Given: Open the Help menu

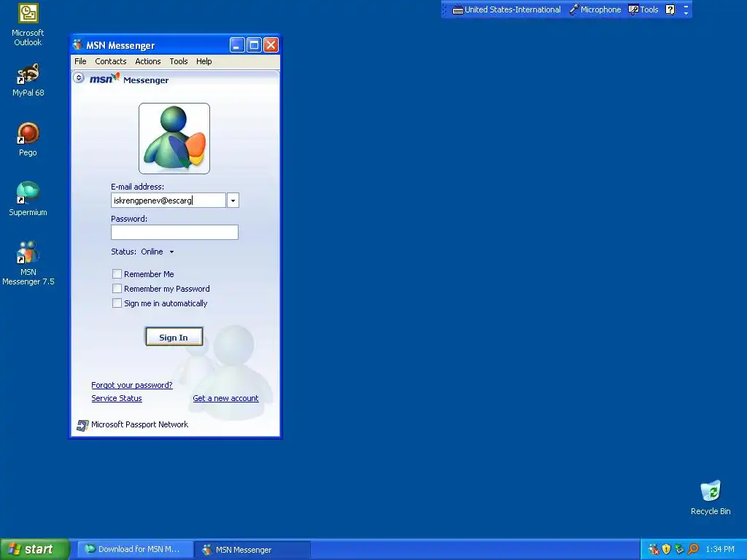Looking at the screenshot, I should pyautogui.click(x=204, y=61).
